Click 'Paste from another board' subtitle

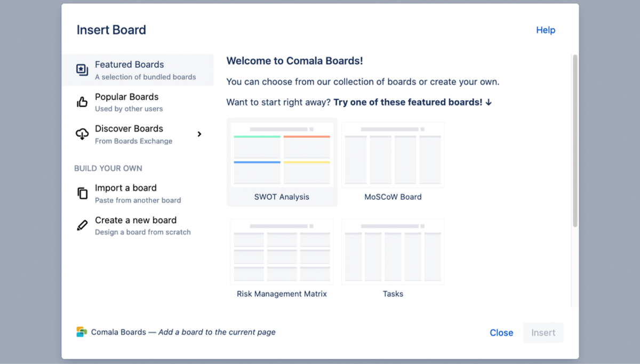coord(138,201)
